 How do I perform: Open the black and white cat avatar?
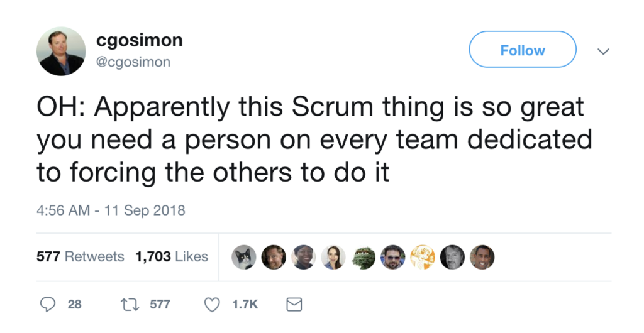pyautogui.click(x=244, y=257)
